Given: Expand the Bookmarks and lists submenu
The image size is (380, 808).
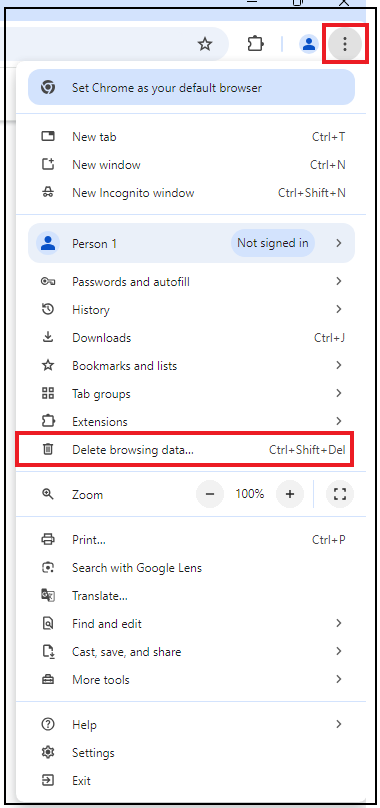Looking at the screenshot, I should pyautogui.click(x=191, y=365).
